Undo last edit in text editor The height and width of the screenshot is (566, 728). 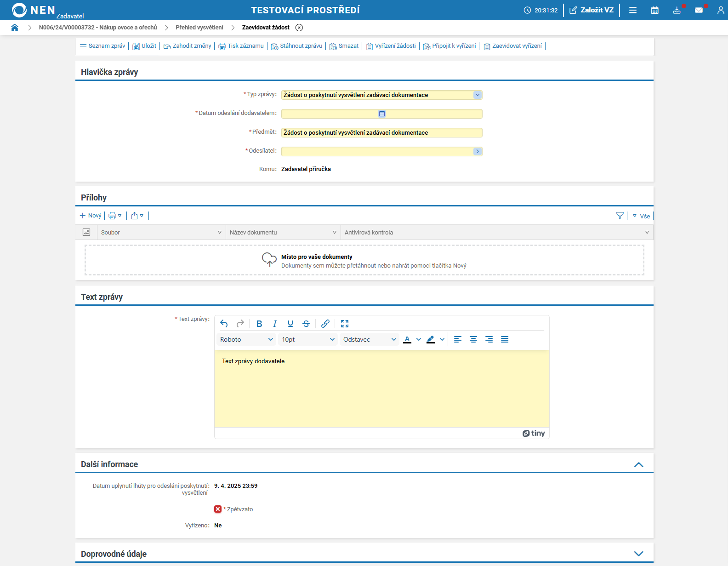coord(224,324)
